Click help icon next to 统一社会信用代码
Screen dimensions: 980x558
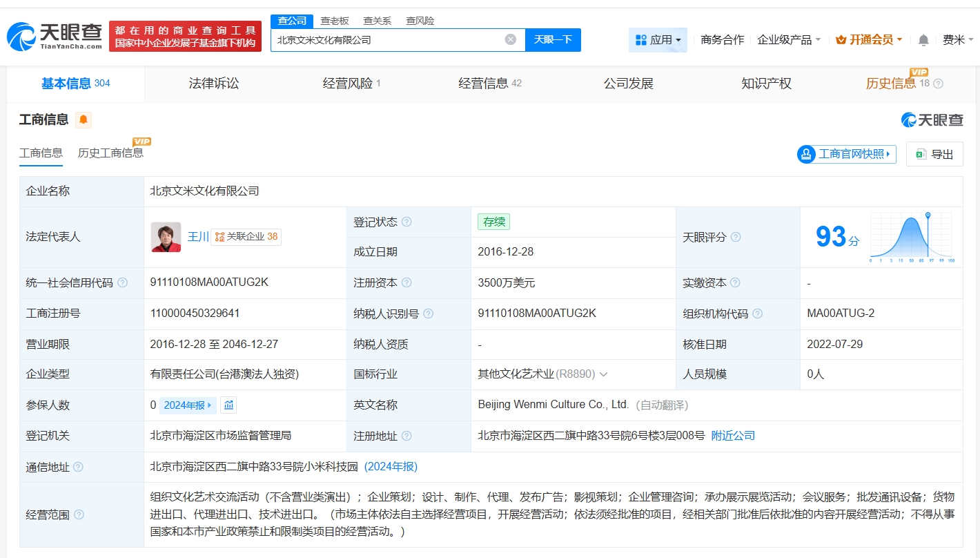(x=123, y=282)
